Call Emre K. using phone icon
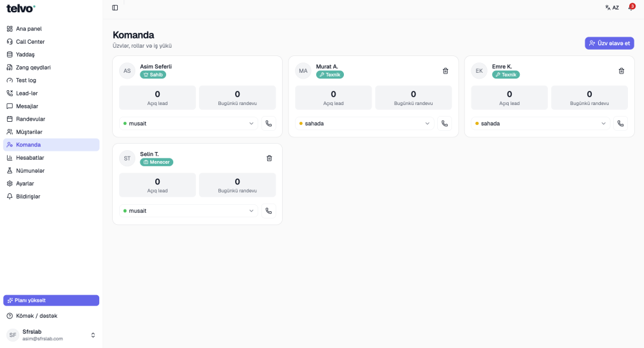The width and height of the screenshot is (644, 348). 621,123
